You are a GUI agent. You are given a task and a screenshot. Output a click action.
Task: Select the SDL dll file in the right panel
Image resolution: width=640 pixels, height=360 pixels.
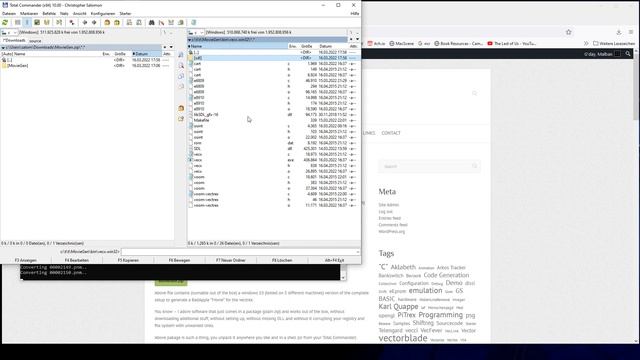tap(272, 149)
